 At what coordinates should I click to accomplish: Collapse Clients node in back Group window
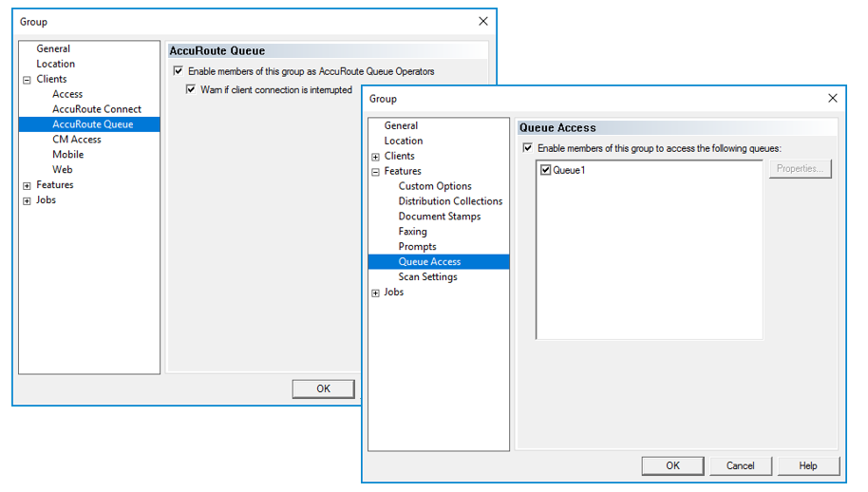pyautogui.click(x=27, y=80)
